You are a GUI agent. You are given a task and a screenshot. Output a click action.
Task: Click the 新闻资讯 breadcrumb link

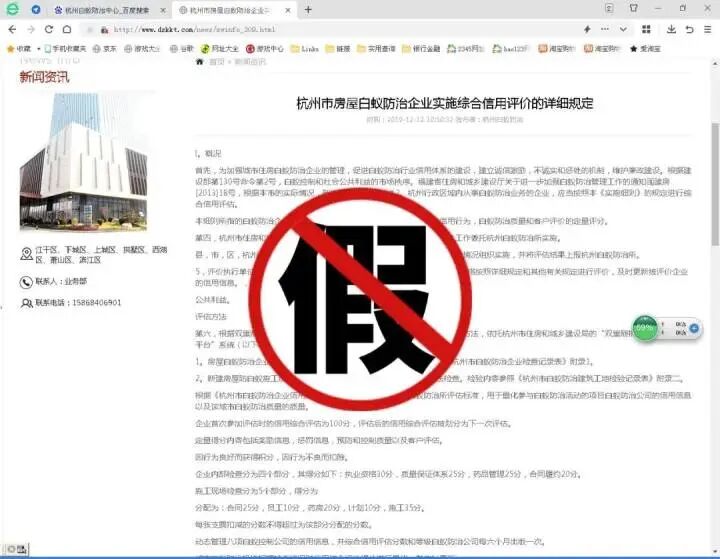click(250, 62)
